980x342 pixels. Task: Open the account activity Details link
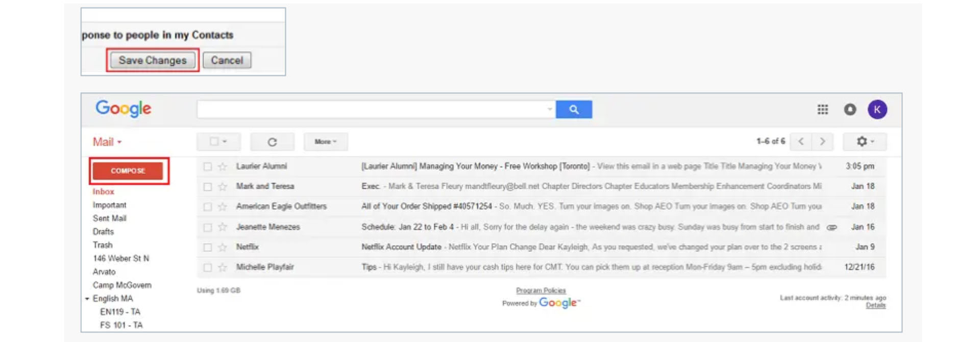coord(876,305)
